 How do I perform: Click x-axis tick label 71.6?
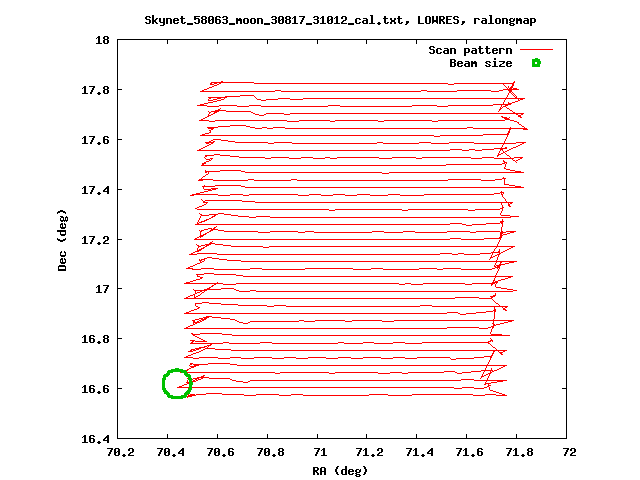click(469, 452)
